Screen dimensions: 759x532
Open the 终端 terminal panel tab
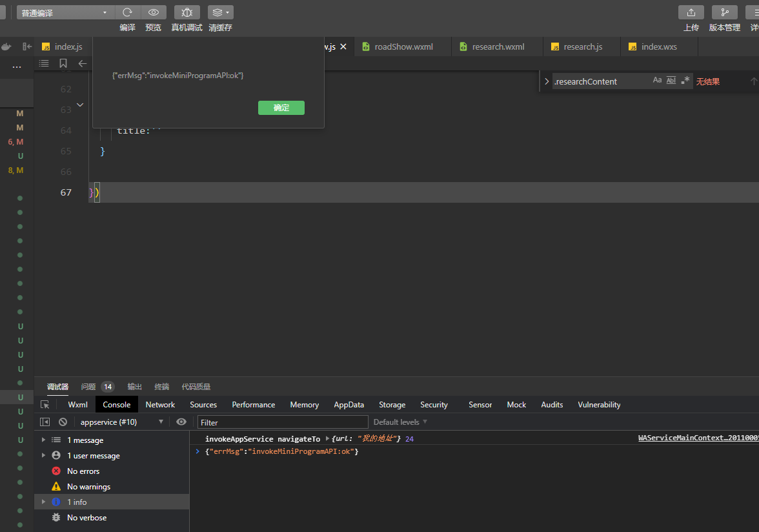pos(161,387)
